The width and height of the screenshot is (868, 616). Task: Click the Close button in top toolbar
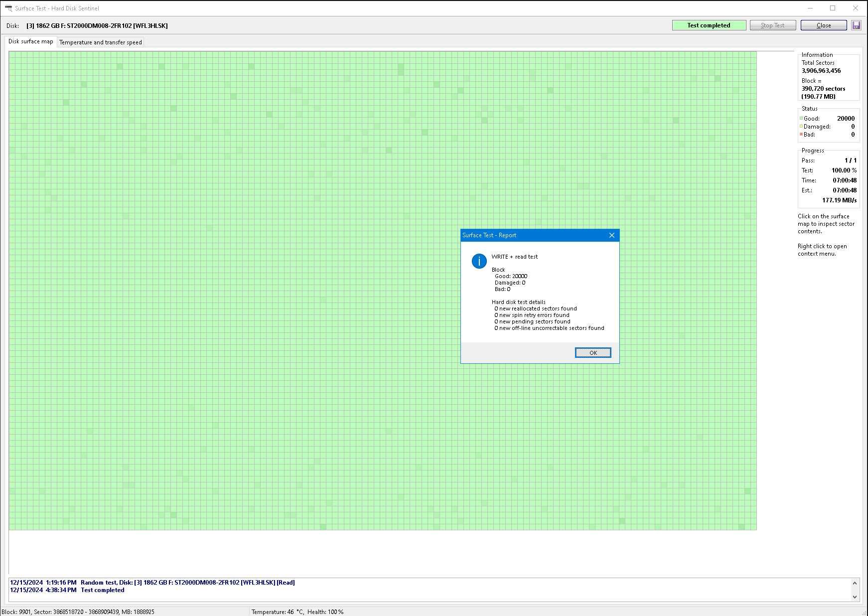pyautogui.click(x=824, y=25)
